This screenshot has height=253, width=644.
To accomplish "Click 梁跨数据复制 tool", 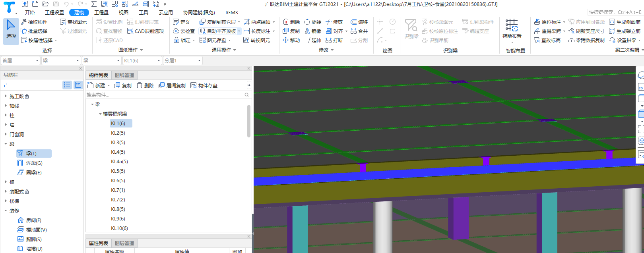I will 586,40.
